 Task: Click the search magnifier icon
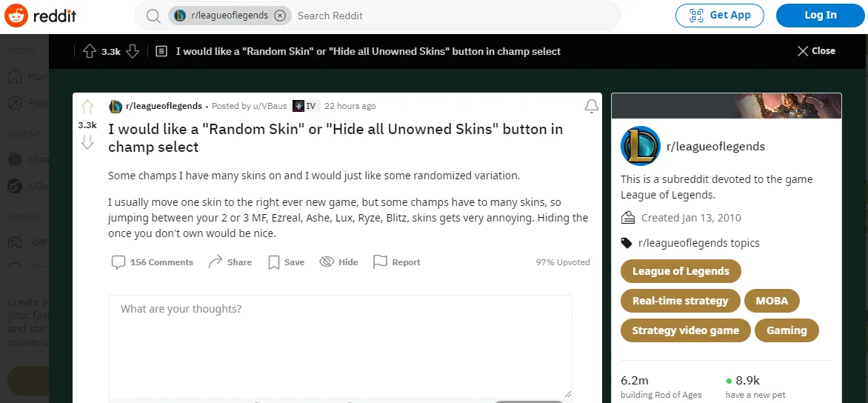tap(153, 16)
